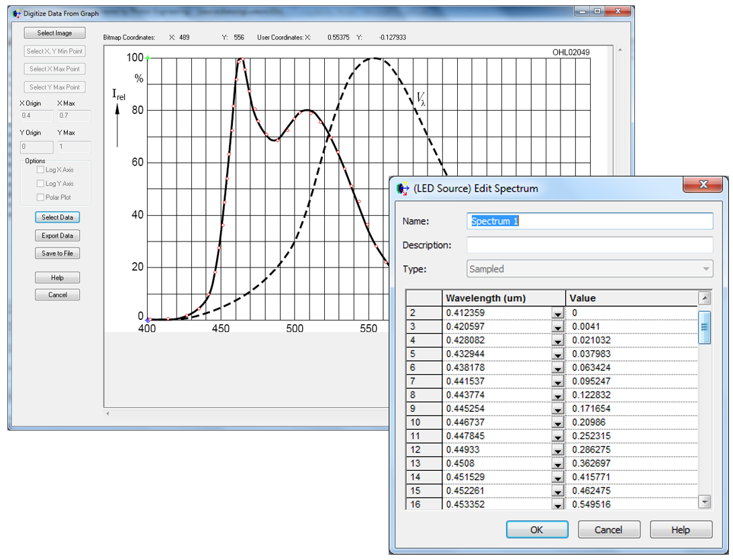Click value cell 0.0041
Screen dimensions: 733x560
tap(632, 327)
